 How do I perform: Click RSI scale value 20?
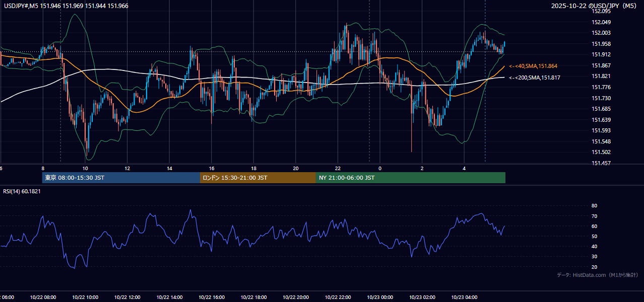(x=594, y=267)
